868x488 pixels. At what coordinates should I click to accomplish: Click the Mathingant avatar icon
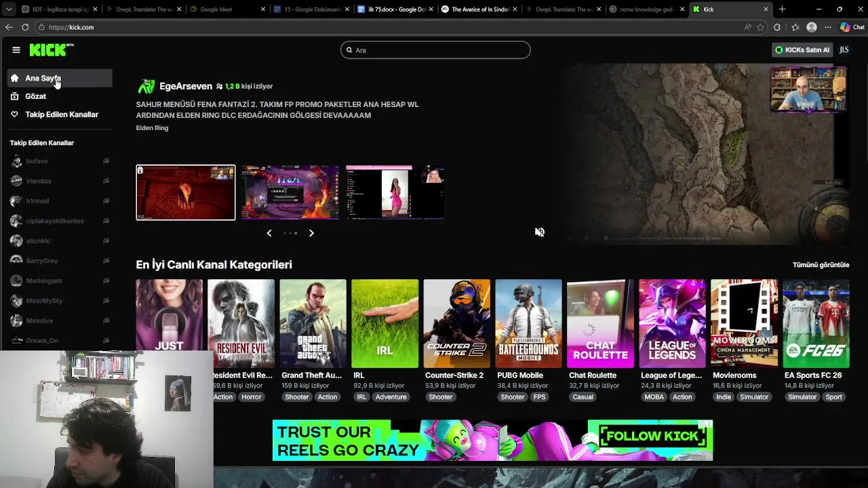coord(16,281)
